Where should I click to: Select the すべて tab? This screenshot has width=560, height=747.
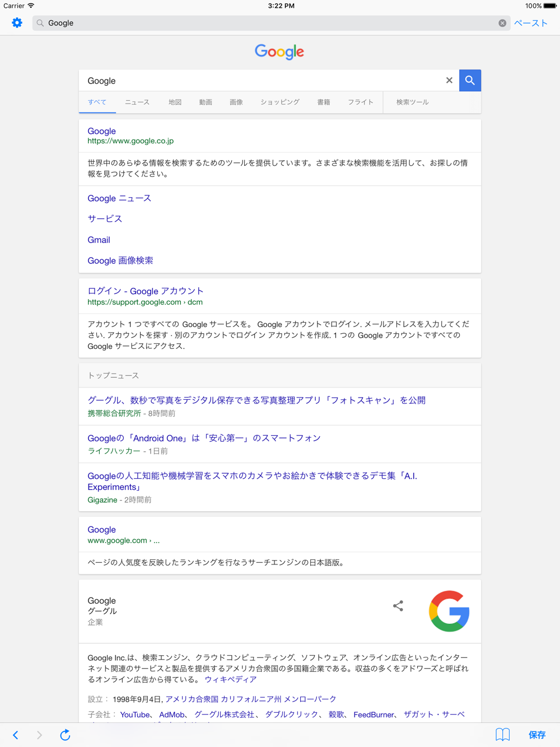pyautogui.click(x=97, y=102)
